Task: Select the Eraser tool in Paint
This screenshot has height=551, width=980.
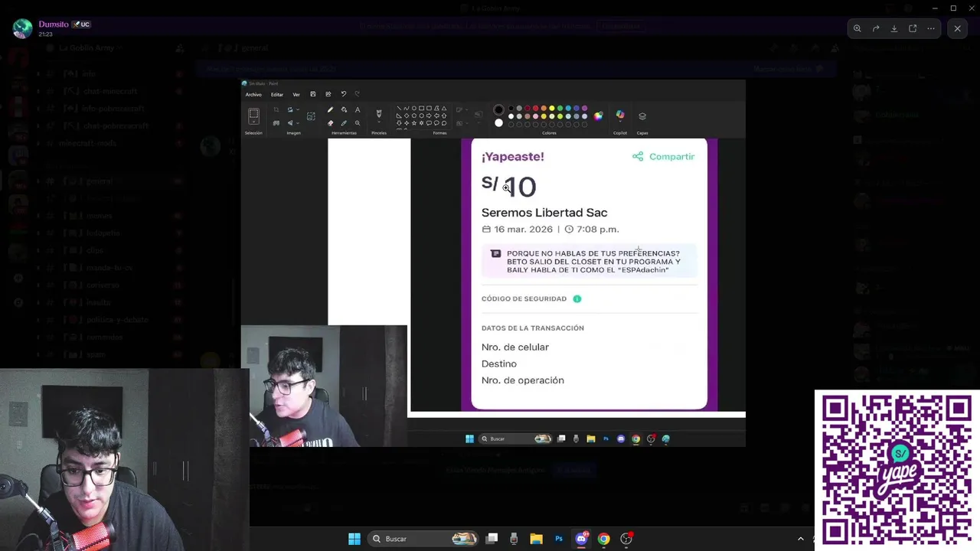Action: point(330,123)
